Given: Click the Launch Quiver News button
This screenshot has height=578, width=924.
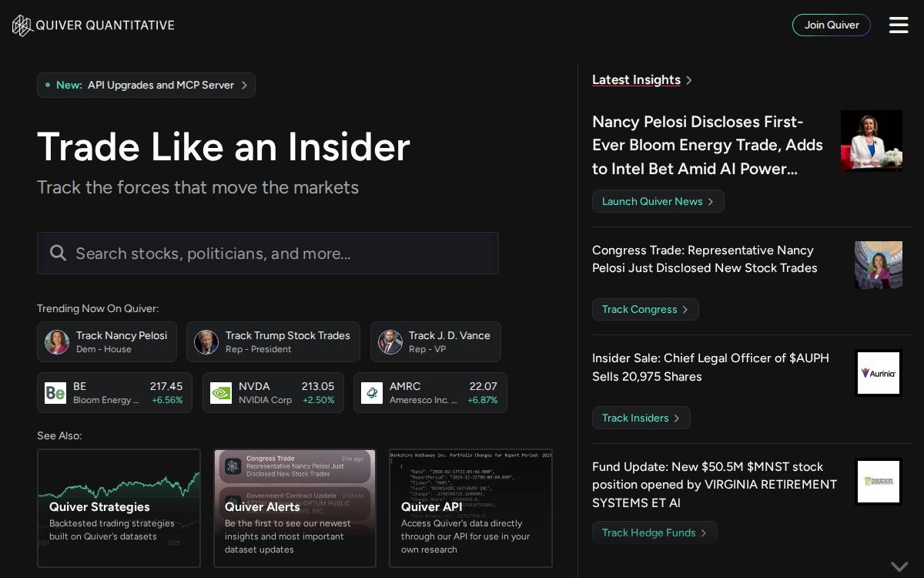Looking at the screenshot, I should pos(658,201).
